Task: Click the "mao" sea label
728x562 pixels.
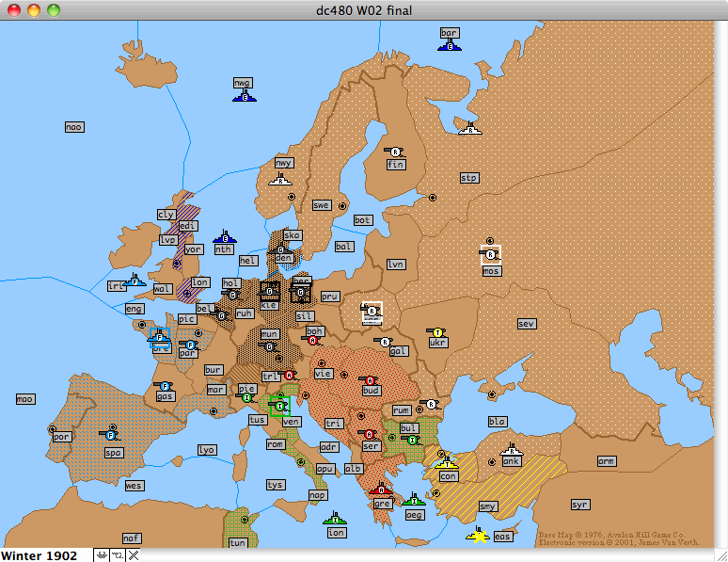Action: (25, 399)
